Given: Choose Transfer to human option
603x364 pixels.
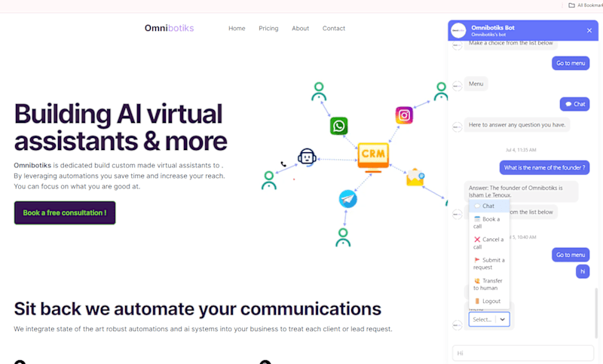Looking at the screenshot, I should [x=489, y=284].
